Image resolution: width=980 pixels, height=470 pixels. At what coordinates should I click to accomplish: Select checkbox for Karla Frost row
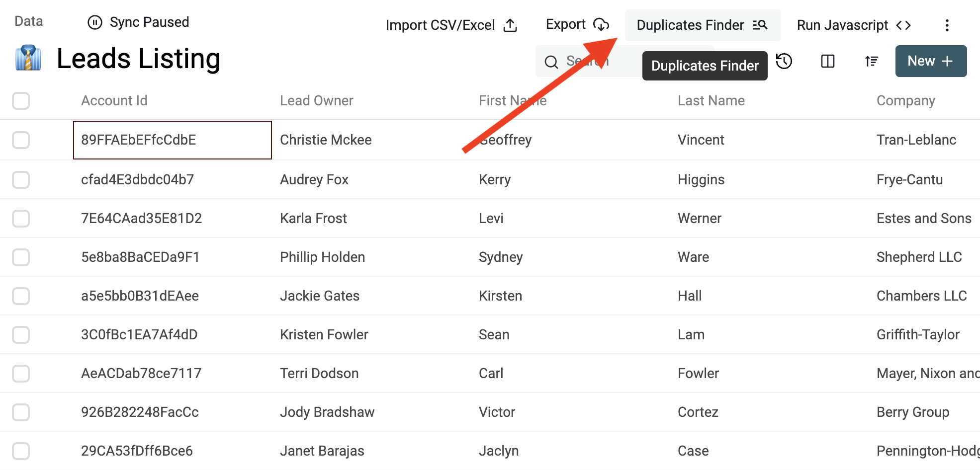pyautogui.click(x=21, y=219)
